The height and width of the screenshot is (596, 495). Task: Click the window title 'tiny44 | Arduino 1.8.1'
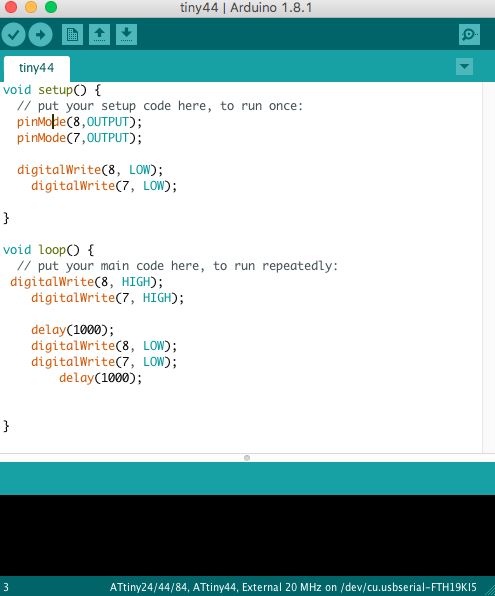pos(246,8)
